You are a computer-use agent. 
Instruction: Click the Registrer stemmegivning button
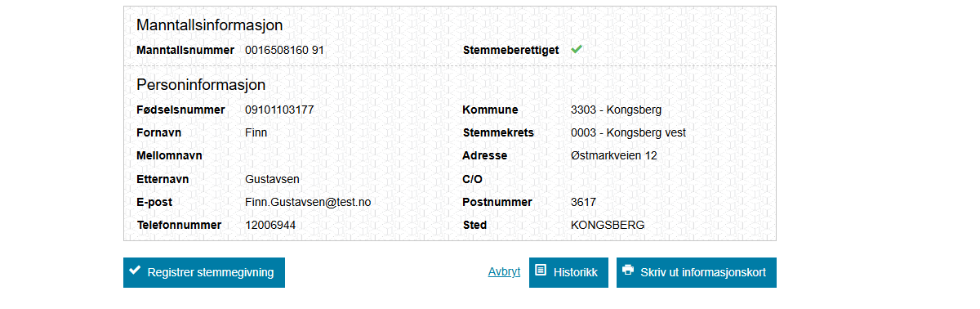(204, 273)
